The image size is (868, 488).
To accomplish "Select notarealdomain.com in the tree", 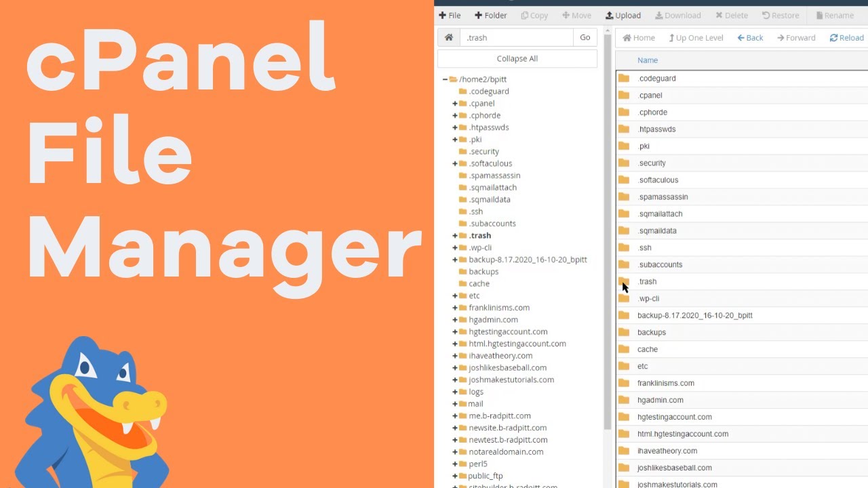I will click(506, 452).
